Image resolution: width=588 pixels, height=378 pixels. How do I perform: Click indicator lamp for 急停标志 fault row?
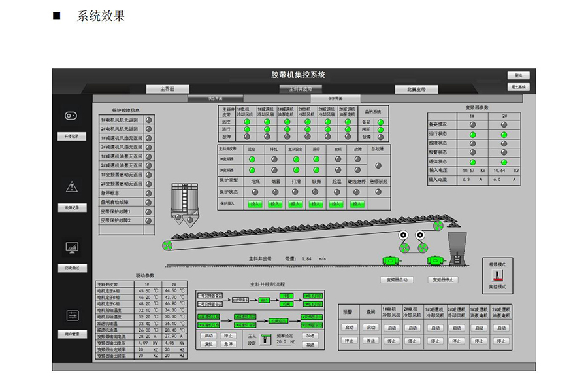[x=148, y=193]
